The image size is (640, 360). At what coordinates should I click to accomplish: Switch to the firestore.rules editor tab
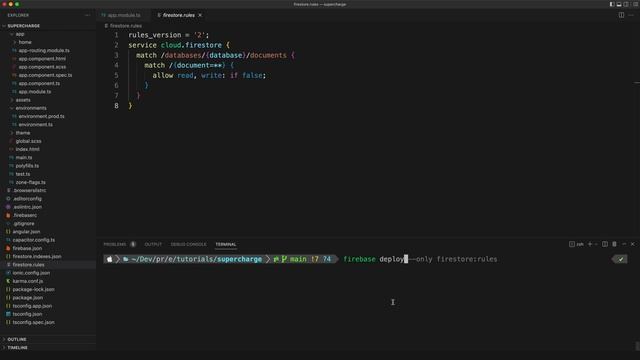pyautogui.click(x=178, y=15)
